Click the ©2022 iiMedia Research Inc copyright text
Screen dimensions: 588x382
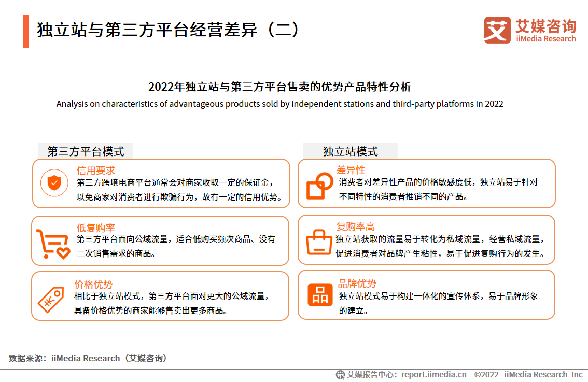click(x=528, y=375)
